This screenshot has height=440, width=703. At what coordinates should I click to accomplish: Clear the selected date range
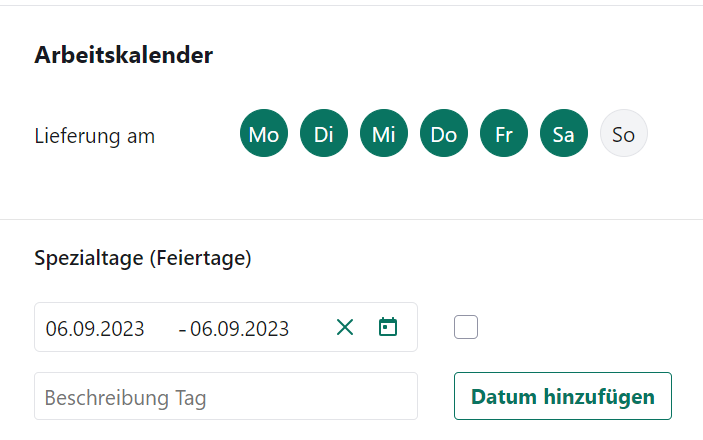pyautogui.click(x=345, y=327)
